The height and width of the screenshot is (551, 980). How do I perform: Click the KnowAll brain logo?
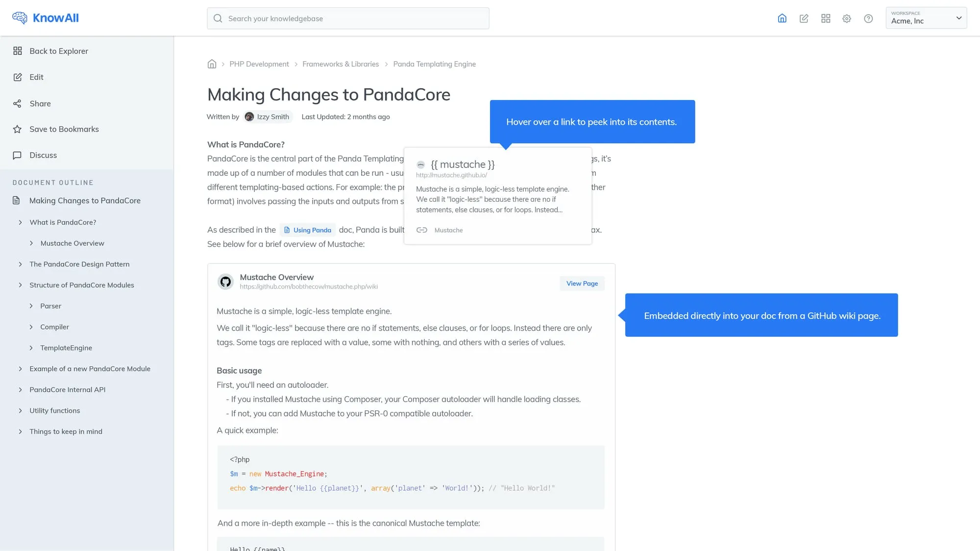[20, 18]
